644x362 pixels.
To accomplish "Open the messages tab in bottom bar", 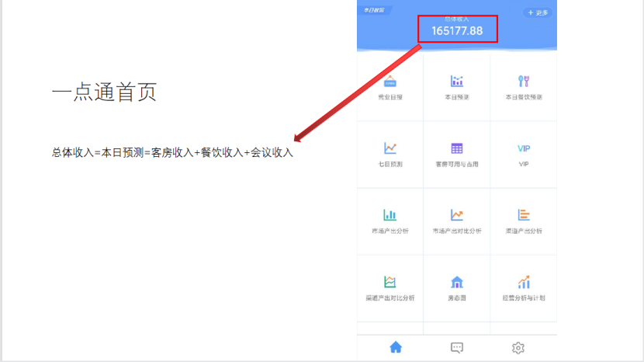I will click(457, 347).
